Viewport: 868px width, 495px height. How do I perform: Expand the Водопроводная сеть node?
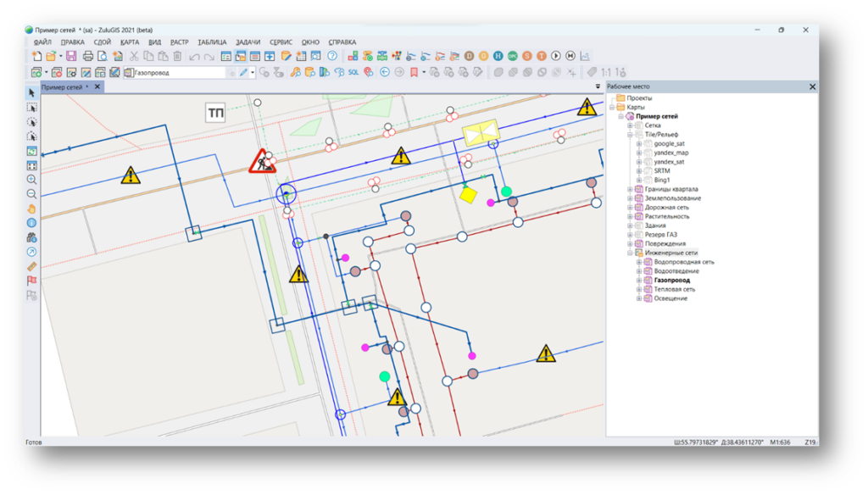point(639,263)
